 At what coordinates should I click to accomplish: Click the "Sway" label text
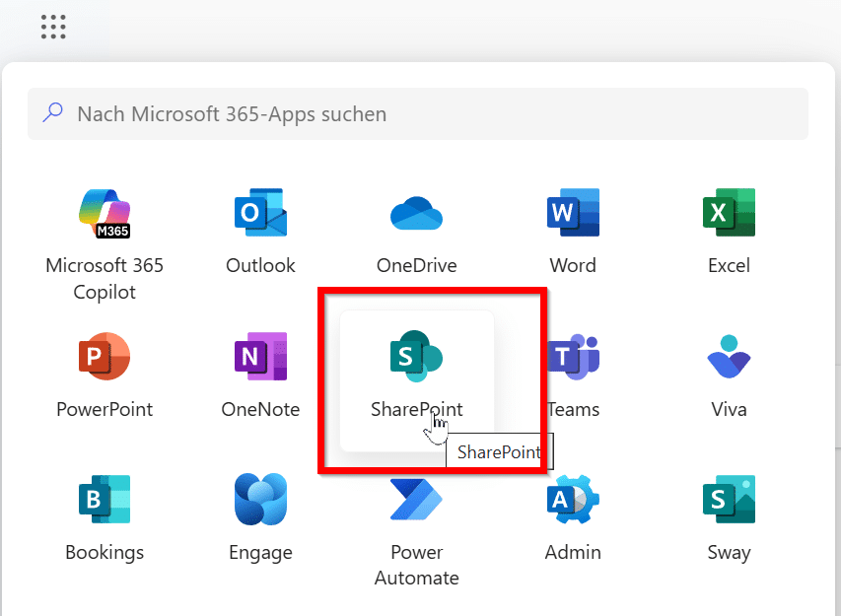pyautogui.click(x=729, y=553)
